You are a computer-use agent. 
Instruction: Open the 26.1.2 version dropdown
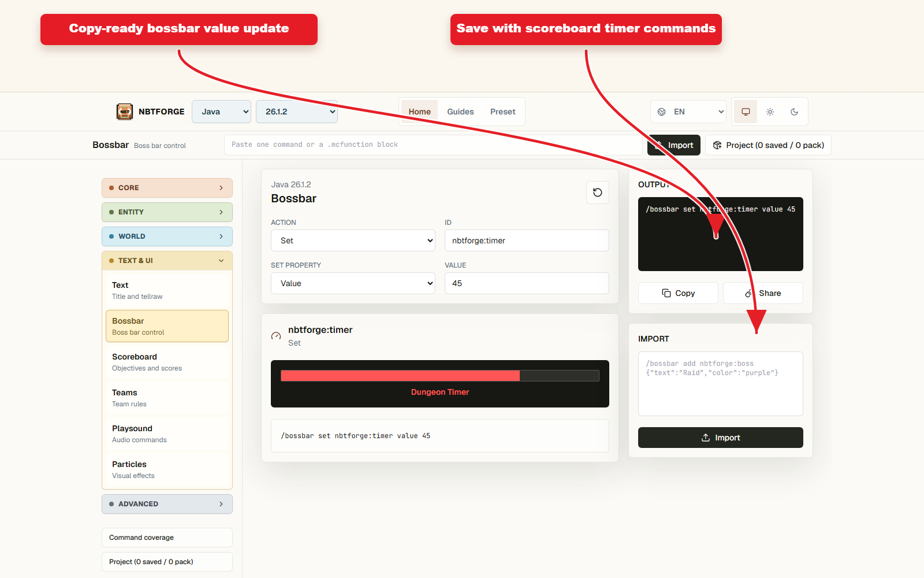tap(297, 112)
